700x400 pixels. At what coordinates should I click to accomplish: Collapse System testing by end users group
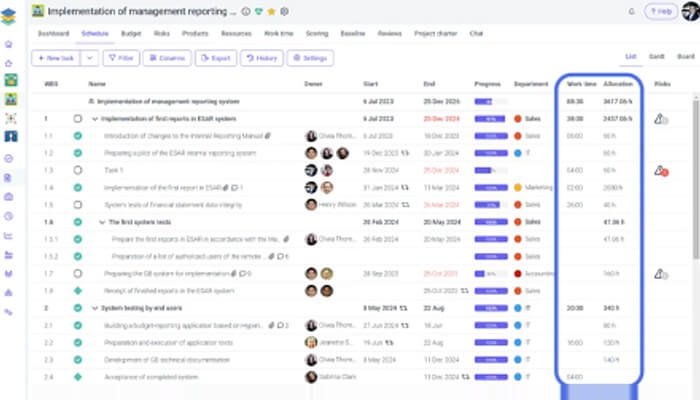click(x=95, y=308)
